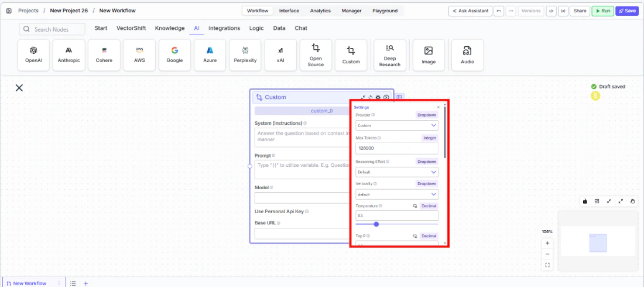Redo the last action
Screen dimensions: 644x287
(511, 11)
